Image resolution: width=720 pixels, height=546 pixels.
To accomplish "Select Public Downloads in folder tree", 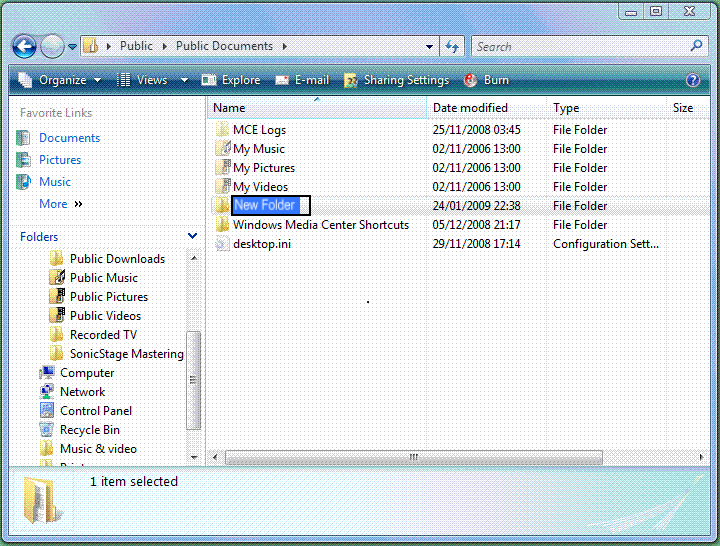I will [117, 259].
